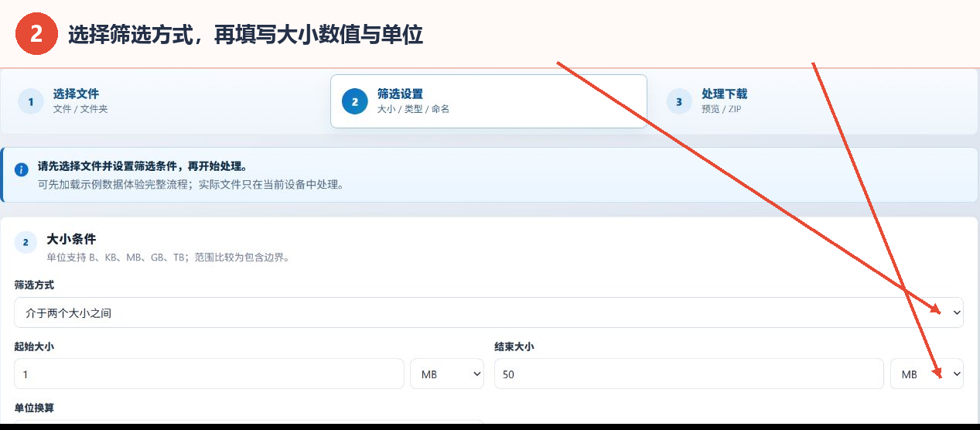The height and width of the screenshot is (430, 980).
Task: Click the subtitle 大小 / 类型 / 命名
Action: point(413,109)
